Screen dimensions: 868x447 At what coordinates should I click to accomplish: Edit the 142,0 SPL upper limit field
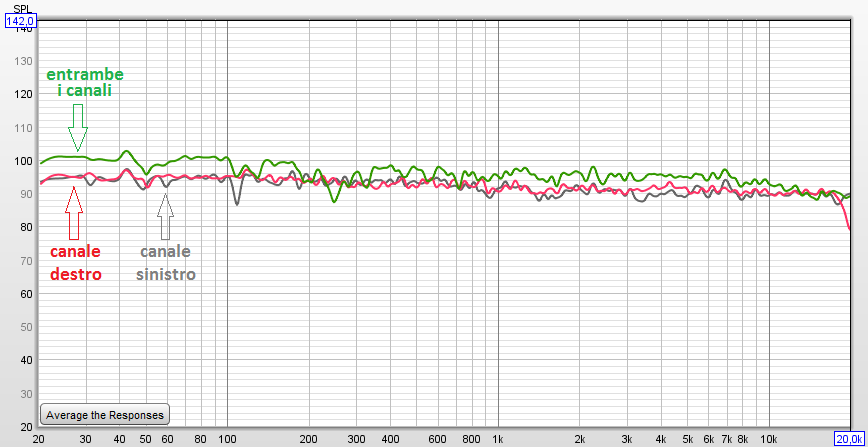[x=20, y=22]
